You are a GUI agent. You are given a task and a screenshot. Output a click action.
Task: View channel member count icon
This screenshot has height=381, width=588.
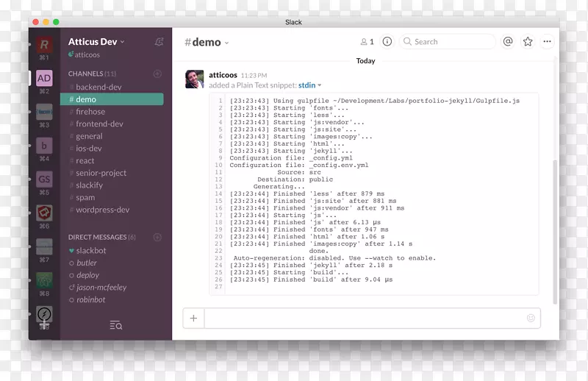(367, 42)
